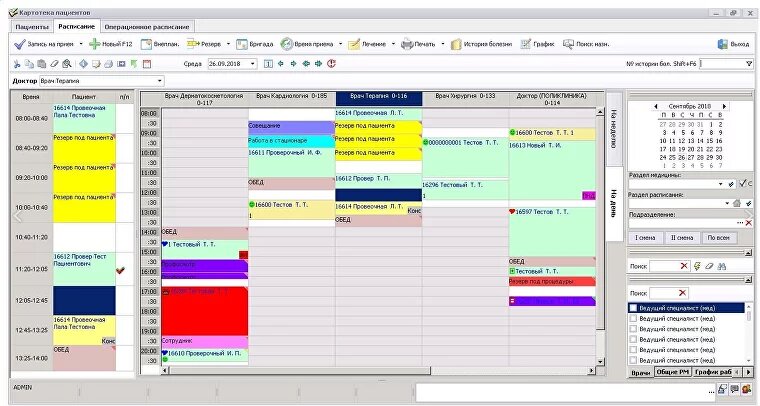Click the I смена button
The width and height of the screenshot is (760, 406).
click(x=645, y=238)
